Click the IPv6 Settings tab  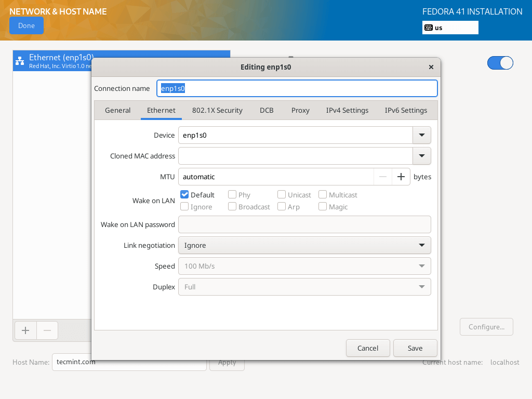(406, 110)
